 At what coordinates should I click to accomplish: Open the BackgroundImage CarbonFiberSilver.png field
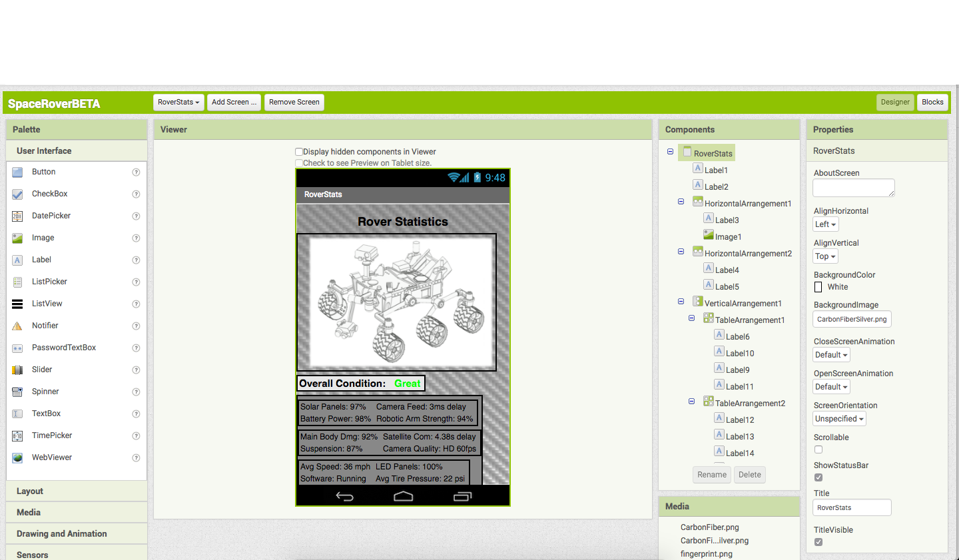pos(852,320)
